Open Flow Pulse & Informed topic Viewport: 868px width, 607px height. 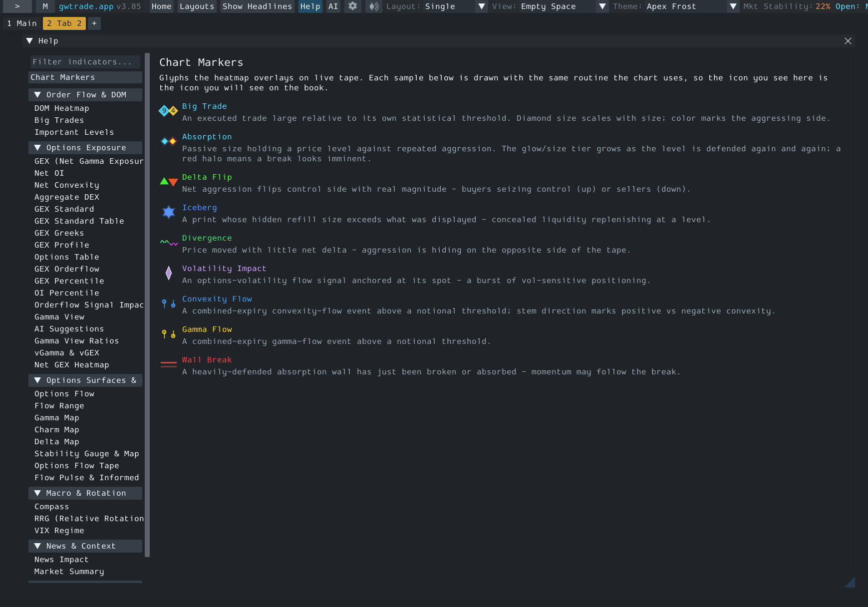pos(87,478)
